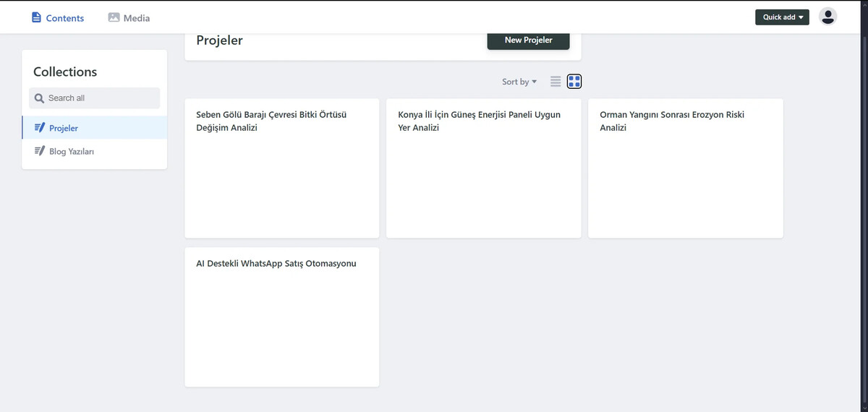
Task: Expand the Quick add dropdown
Action: [782, 17]
